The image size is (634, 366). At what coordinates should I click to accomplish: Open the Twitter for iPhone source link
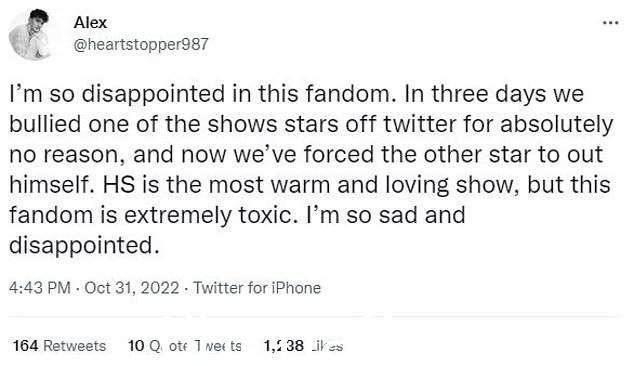(x=257, y=288)
